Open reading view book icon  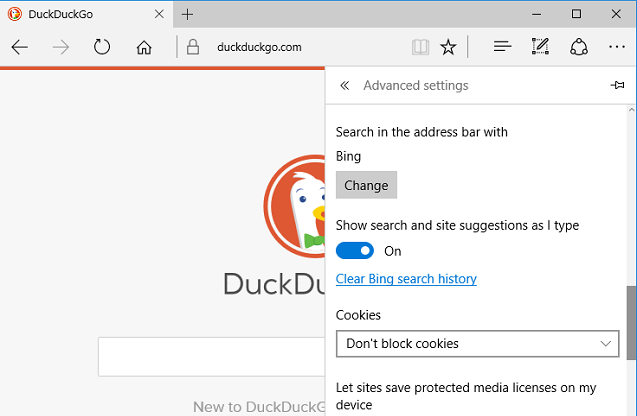pos(420,47)
